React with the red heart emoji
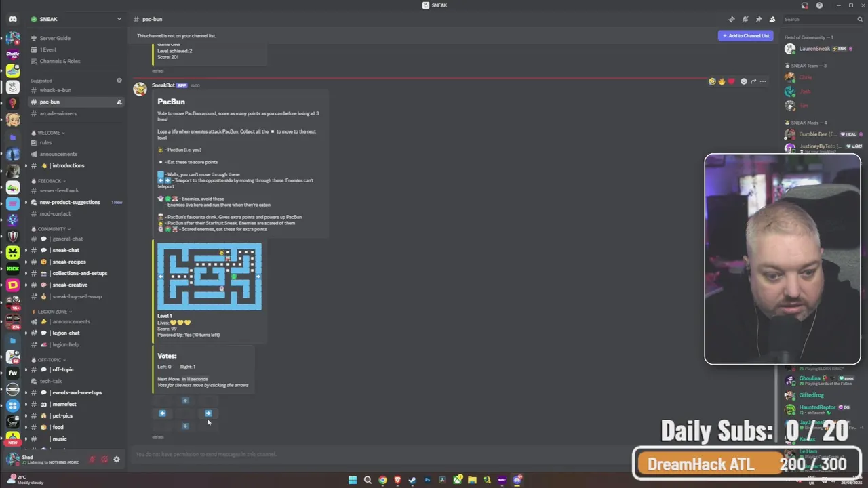 [731, 81]
